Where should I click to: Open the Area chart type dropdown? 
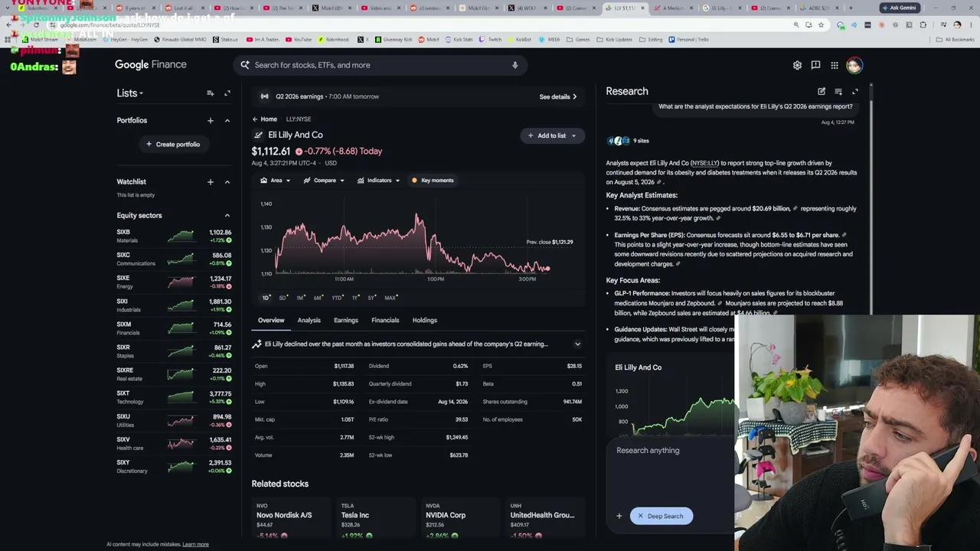[x=276, y=181]
